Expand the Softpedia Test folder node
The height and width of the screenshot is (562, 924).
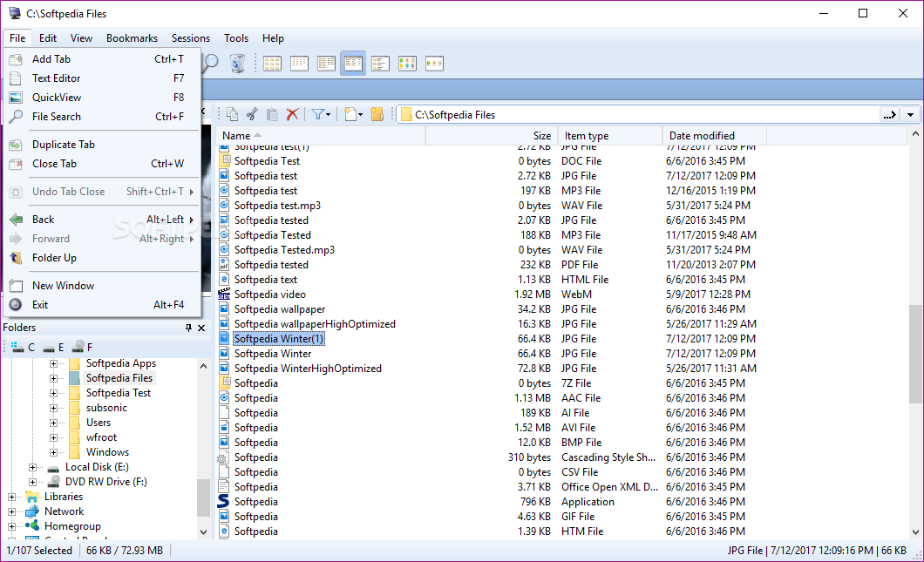54,393
